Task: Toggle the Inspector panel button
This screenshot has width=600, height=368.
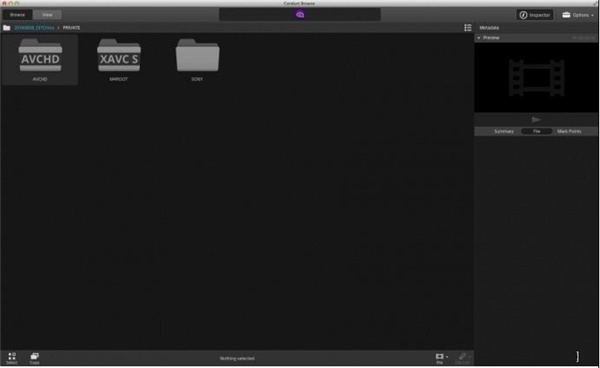Action: click(x=535, y=15)
